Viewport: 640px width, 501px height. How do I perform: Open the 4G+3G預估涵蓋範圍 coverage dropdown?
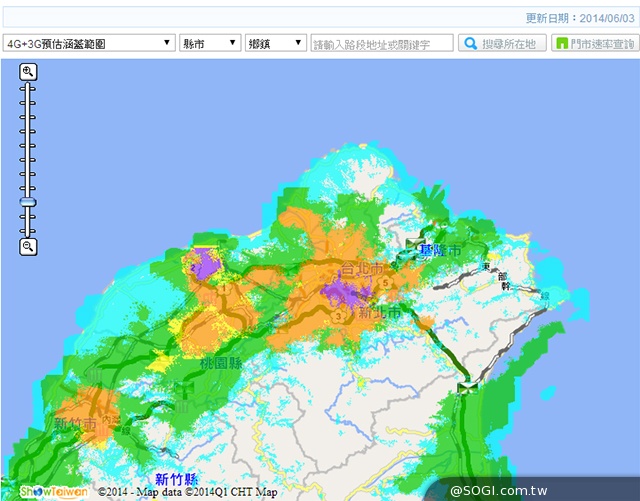(89, 44)
